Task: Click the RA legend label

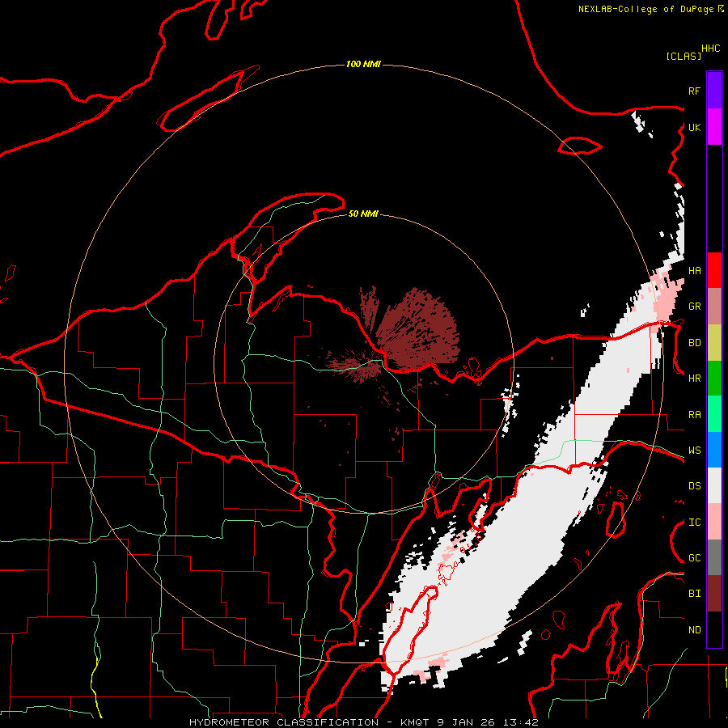Action: point(694,415)
